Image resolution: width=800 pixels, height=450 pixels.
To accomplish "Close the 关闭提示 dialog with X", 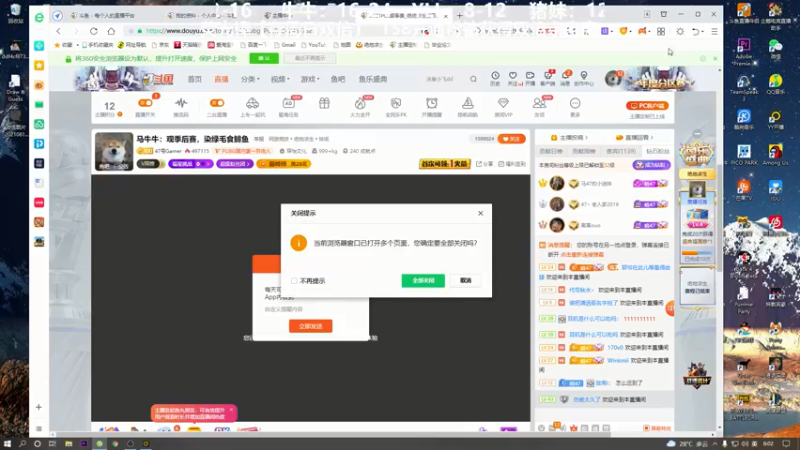I will pos(480,213).
